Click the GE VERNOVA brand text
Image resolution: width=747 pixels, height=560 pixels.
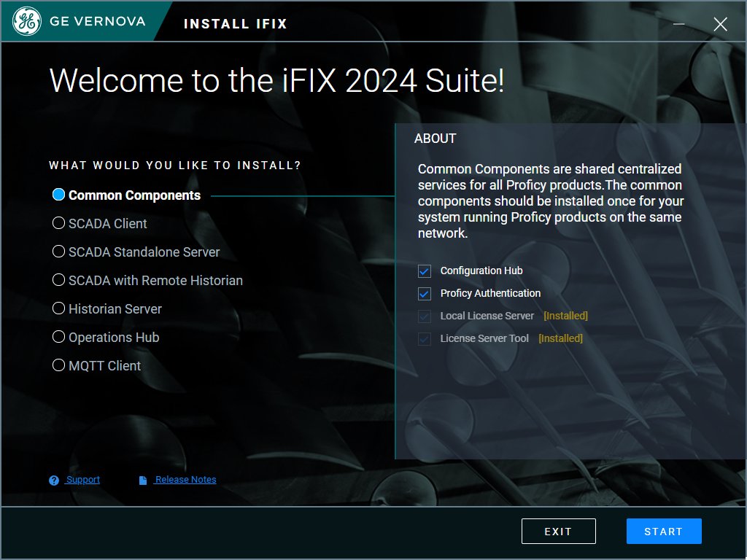pos(97,21)
